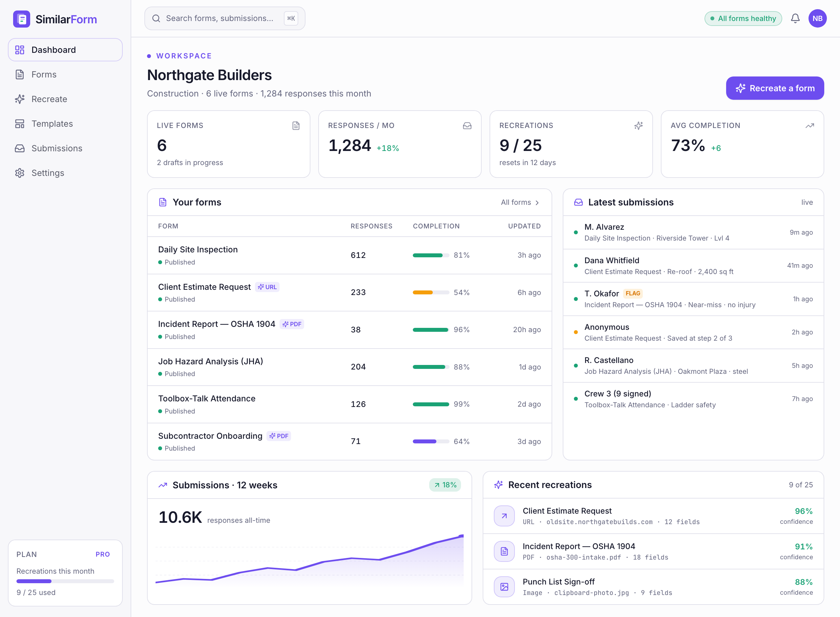Sort by the COMPLETION column header

tap(436, 226)
